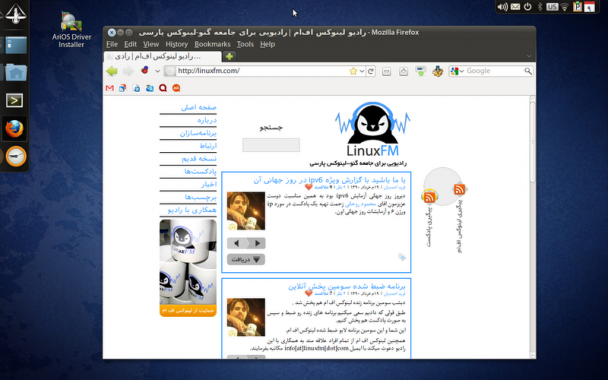Open the Tools menu

click(x=245, y=44)
